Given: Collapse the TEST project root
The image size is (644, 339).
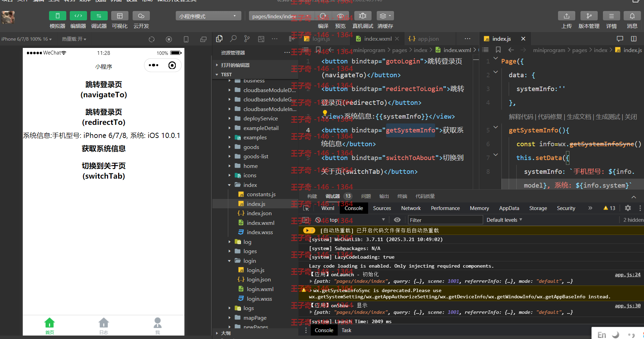Looking at the screenshot, I should click(x=255, y=74).
